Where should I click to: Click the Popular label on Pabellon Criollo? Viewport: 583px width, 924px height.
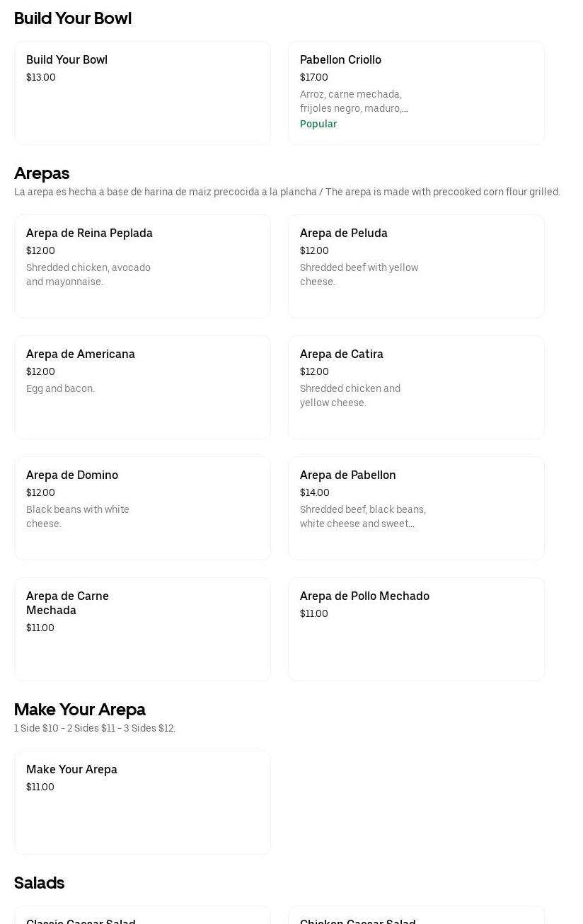318,124
